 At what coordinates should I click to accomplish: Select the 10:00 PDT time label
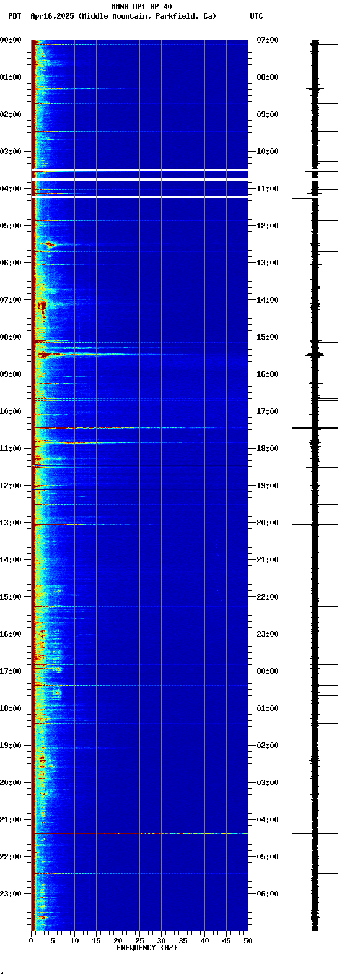11,411
